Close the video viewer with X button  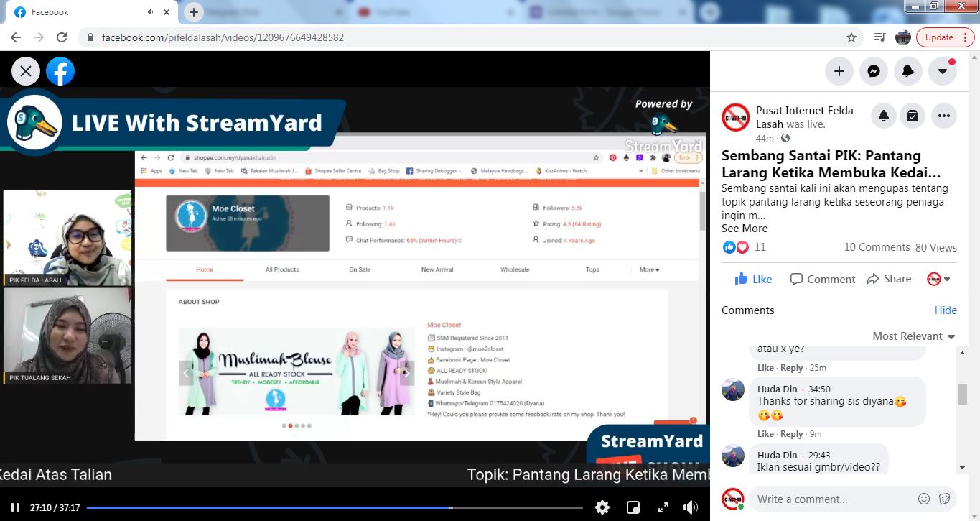point(26,71)
